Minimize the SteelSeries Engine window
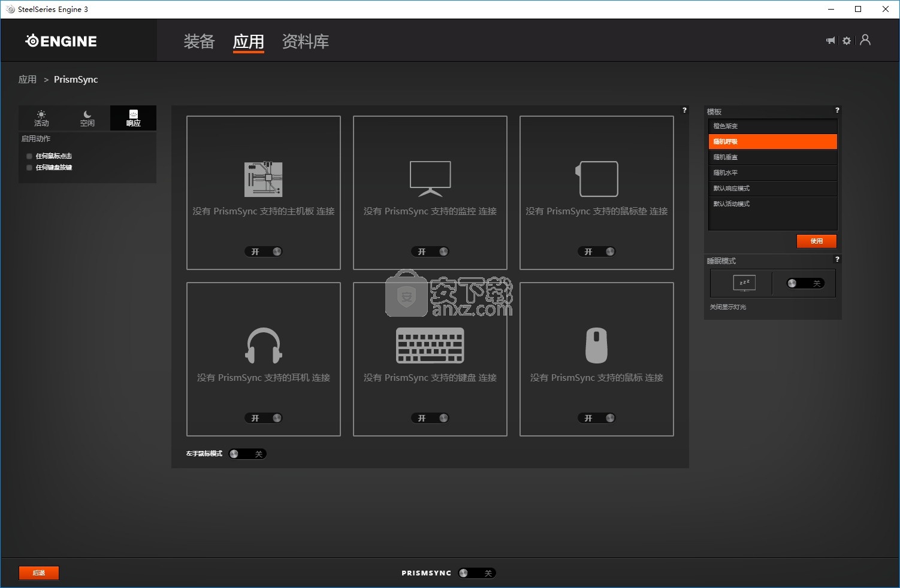 [x=830, y=9]
